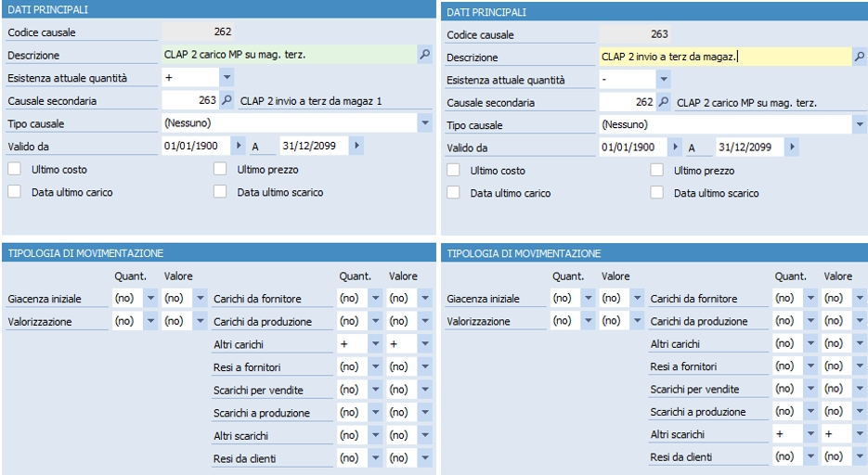Check Data ultimo scarico in left panel
Screen dimensions: 868x475
pos(220,191)
